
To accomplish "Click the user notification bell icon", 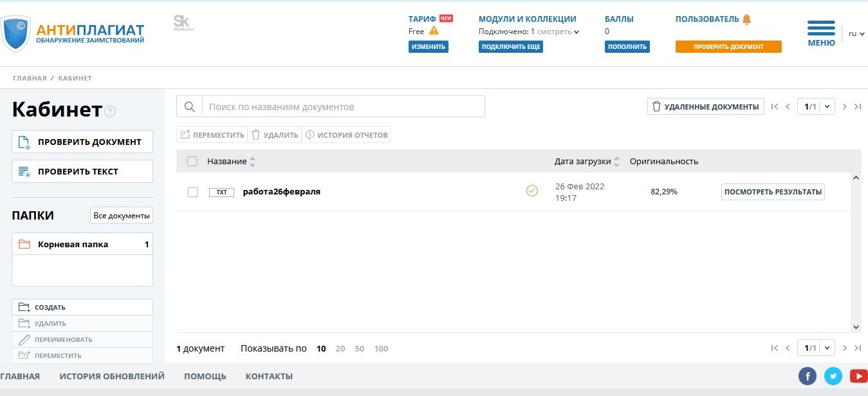I will (x=746, y=19).
